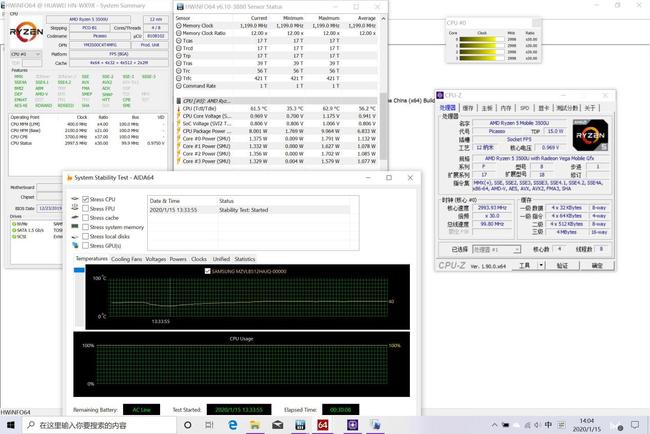The image size is (650, 434).
Task: Toggle the SAMSUNG MZVLB512HAJQ temperature checkbox
Action: pyautogui.click(x=208, y=271)
